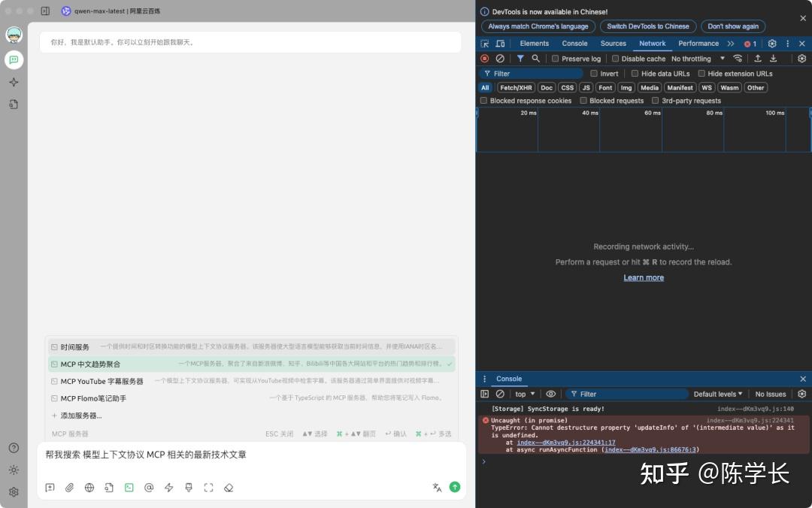
Task: Open the Performance tab
Action: [x=698, y=44]
